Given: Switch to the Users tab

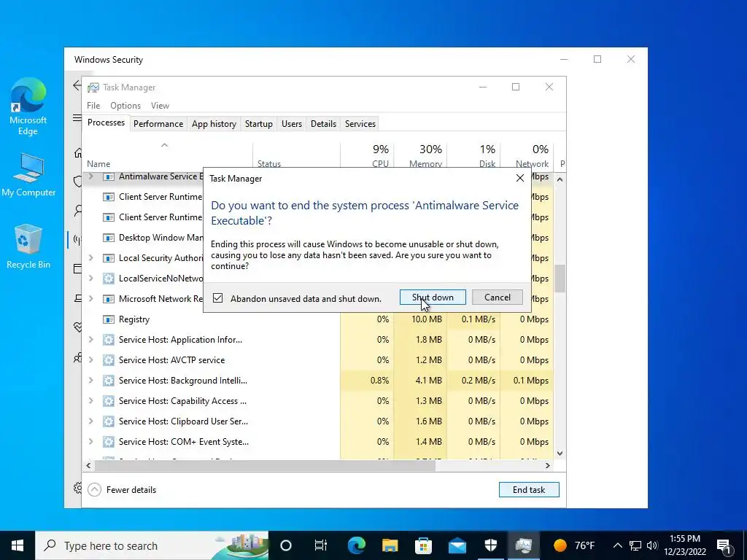Looking at the screenshot, I should 292,124.
